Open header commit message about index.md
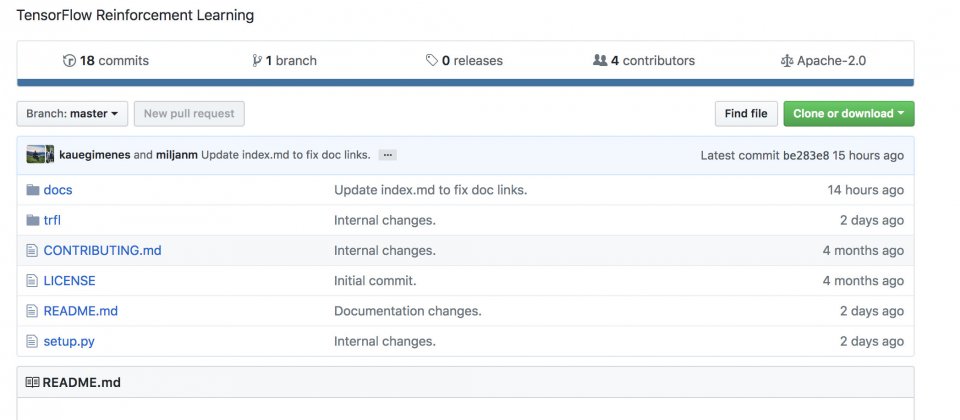Viewport: 960px width, 420px height. pos(286,155)
